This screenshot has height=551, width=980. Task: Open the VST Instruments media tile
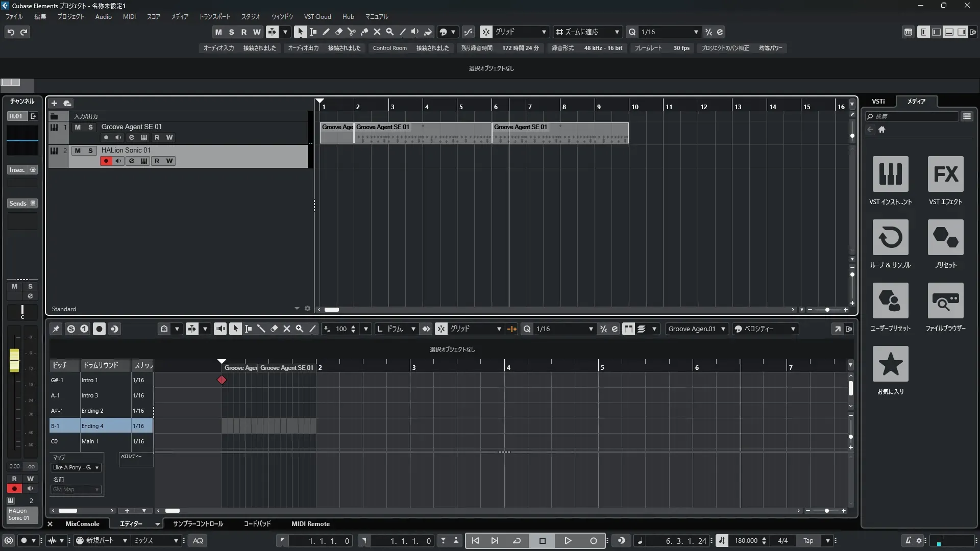(890, 174)
